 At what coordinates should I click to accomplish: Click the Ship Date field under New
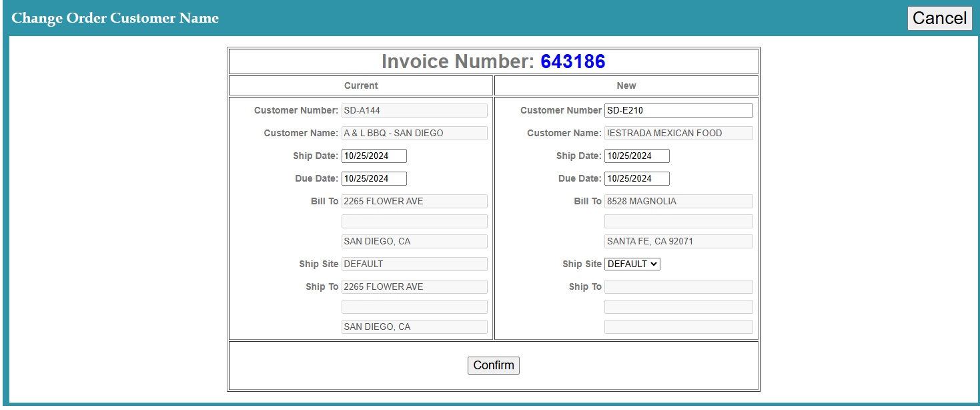tap(636, 156)
